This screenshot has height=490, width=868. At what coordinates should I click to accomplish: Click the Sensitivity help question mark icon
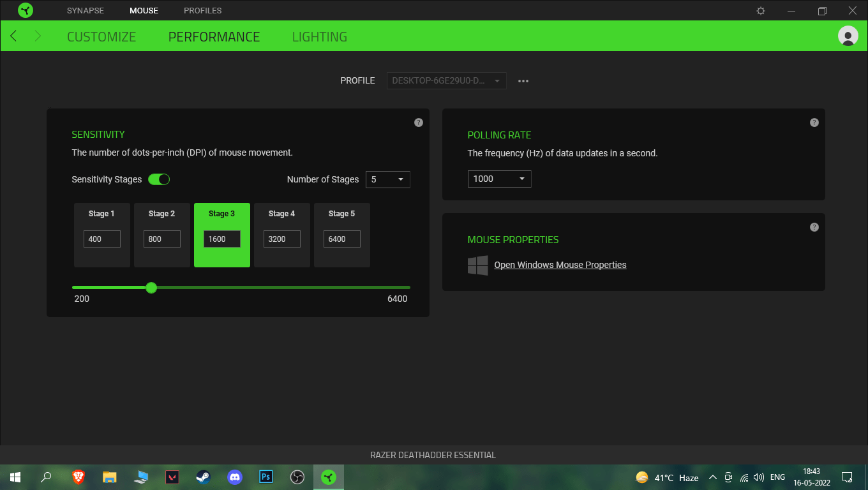pos(419,122)
